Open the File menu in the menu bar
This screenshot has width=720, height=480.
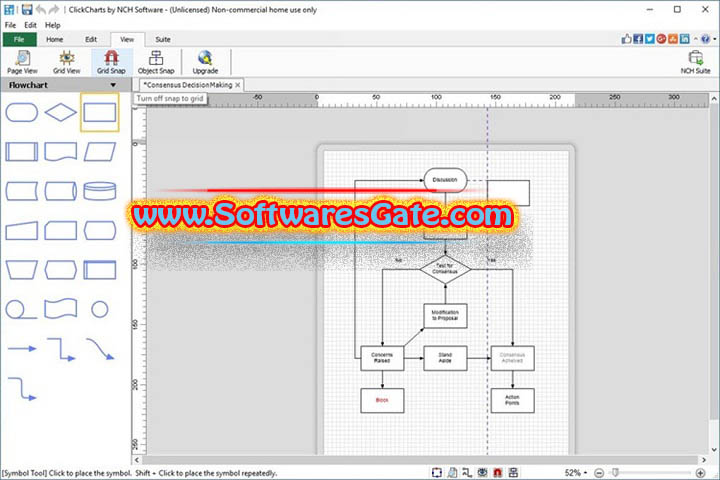pos(10,25)
